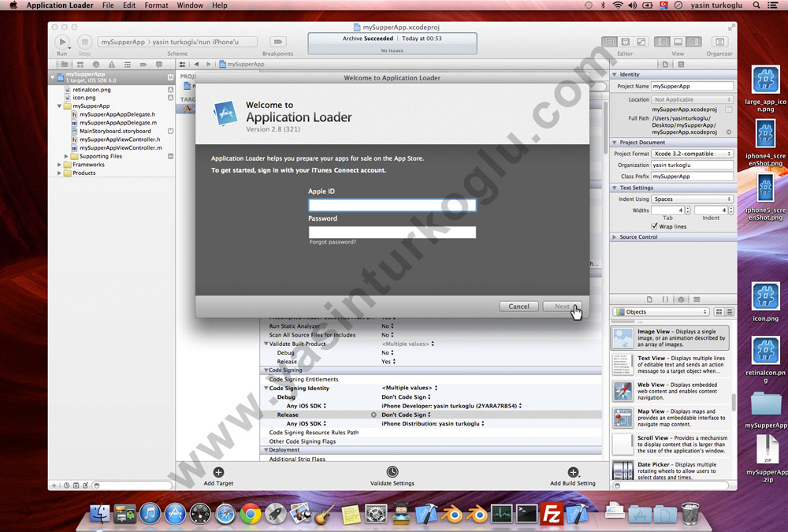Select MainStoryboard.storyboard in navigator
The width and height of the screenshot is (788, 532).
pos(115,132)
